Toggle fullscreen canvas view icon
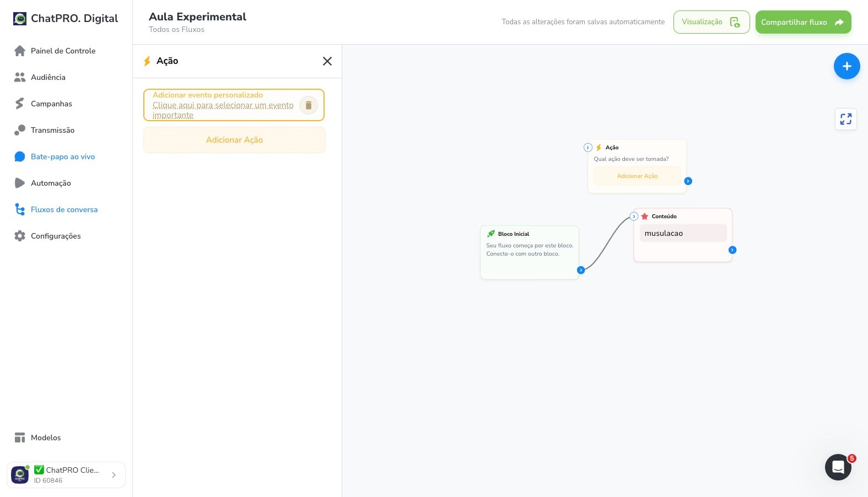This screenshot has width=868, height=497. pyautogui.click(x=846, y=119)
